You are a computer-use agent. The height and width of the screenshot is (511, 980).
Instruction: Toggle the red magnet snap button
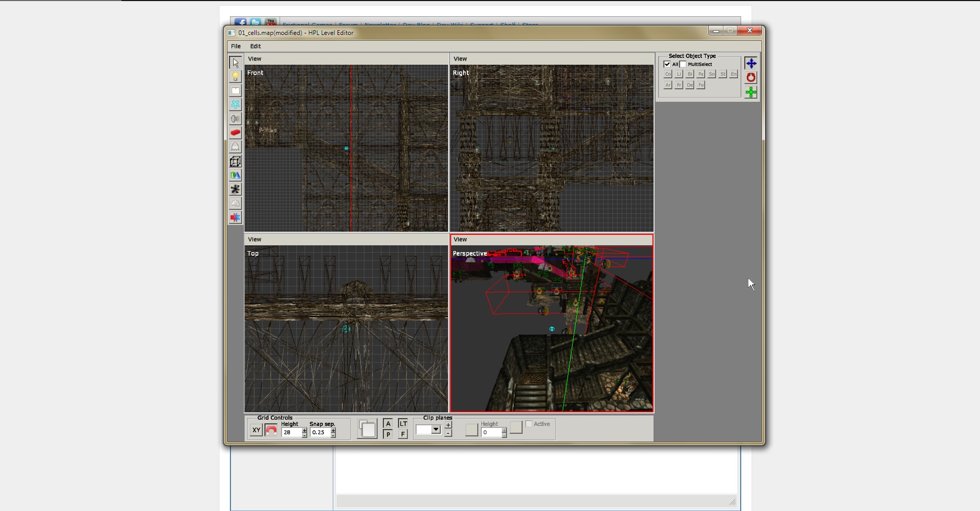click(271, 431)
